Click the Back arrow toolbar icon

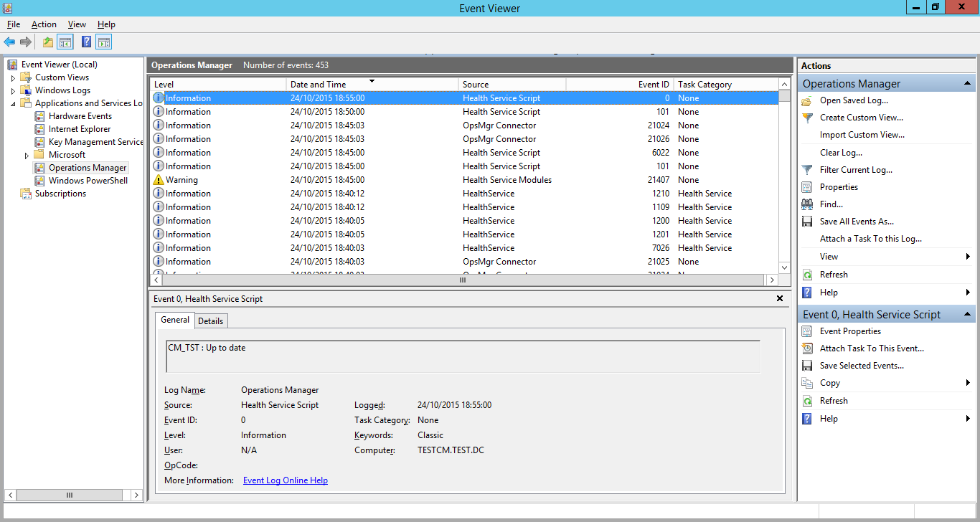coord(9,42)
